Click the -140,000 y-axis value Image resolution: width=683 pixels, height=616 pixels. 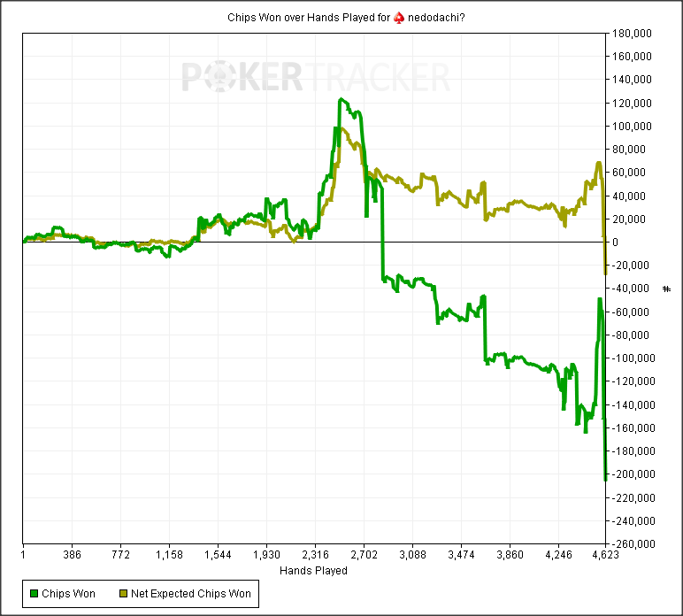coord(633,404)
